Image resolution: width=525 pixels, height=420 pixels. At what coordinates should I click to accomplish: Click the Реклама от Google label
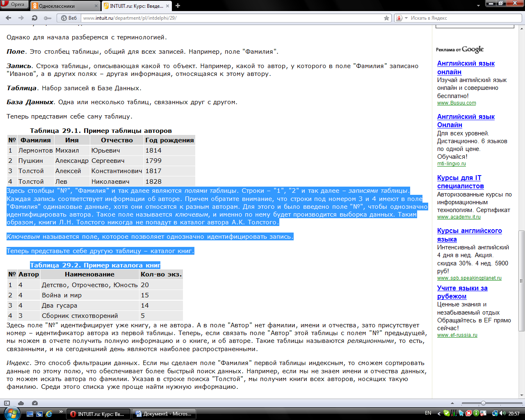(x=460, y=50)
